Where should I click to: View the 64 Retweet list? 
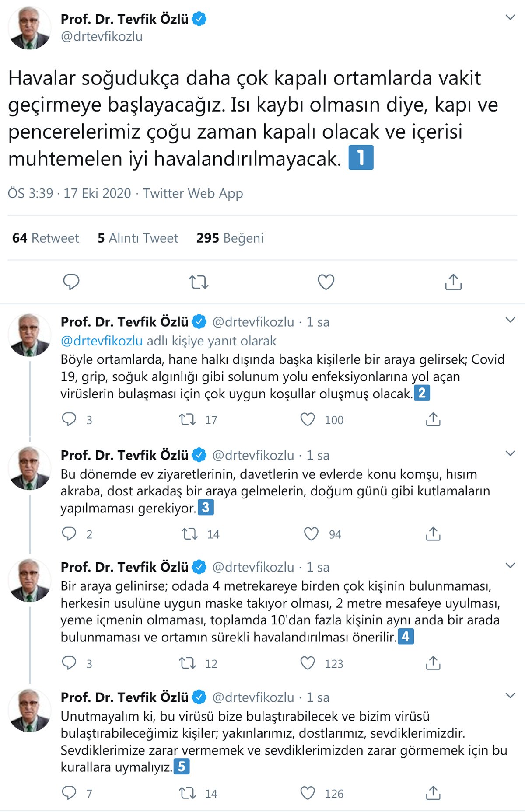click(x=45, y=238)
